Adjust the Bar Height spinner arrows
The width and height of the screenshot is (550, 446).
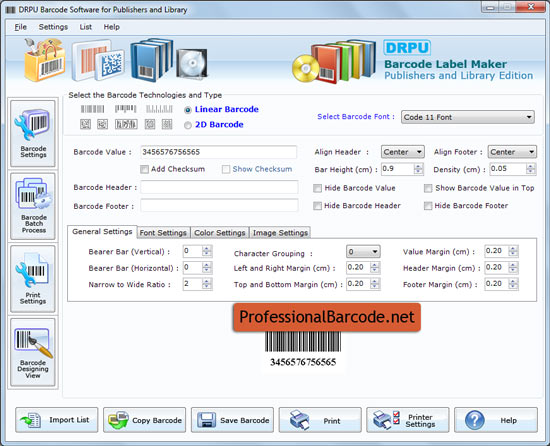pyautogui.click(x=418, y=169)
